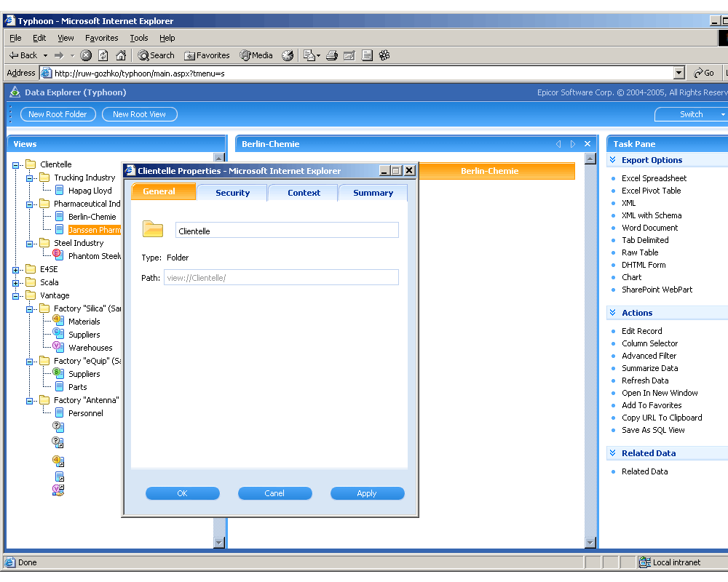Image resolution: width=728 pixels, height=582 pixels.
Task: Open the address bar dropdown
Action: (679, 73)
